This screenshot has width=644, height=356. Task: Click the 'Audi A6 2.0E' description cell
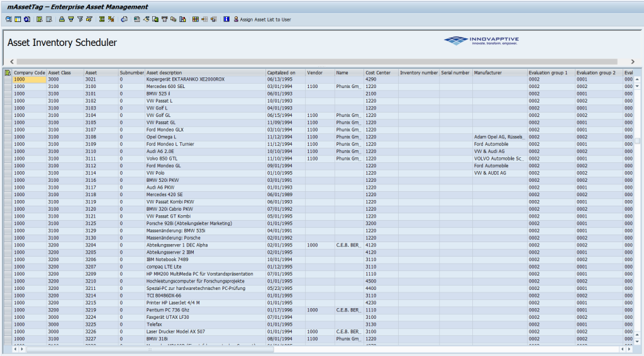point(206,151)
